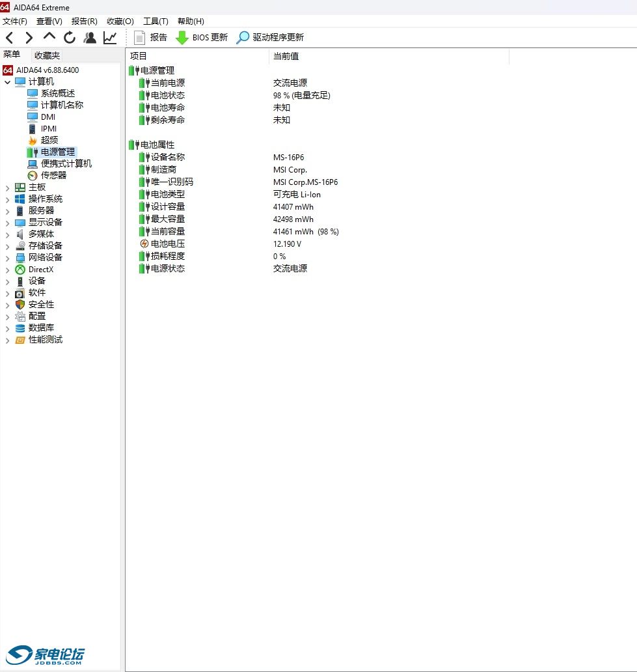Click the value 42498 mWh
Image resolution: width=637 pixels, height=672 pixels.
coord(293,219)
